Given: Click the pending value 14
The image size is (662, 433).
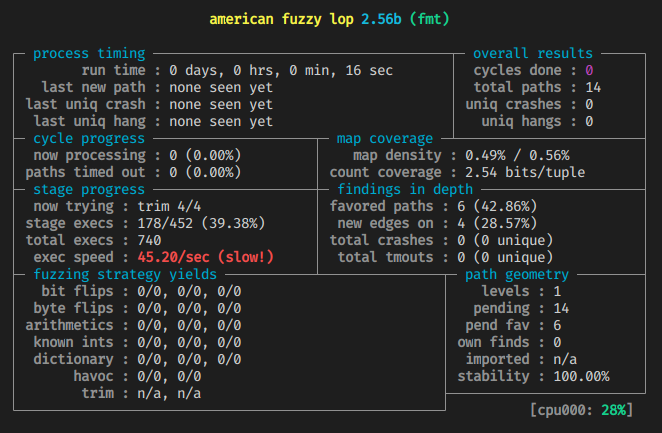Looking at the screenshot, I should pos(561,308).
